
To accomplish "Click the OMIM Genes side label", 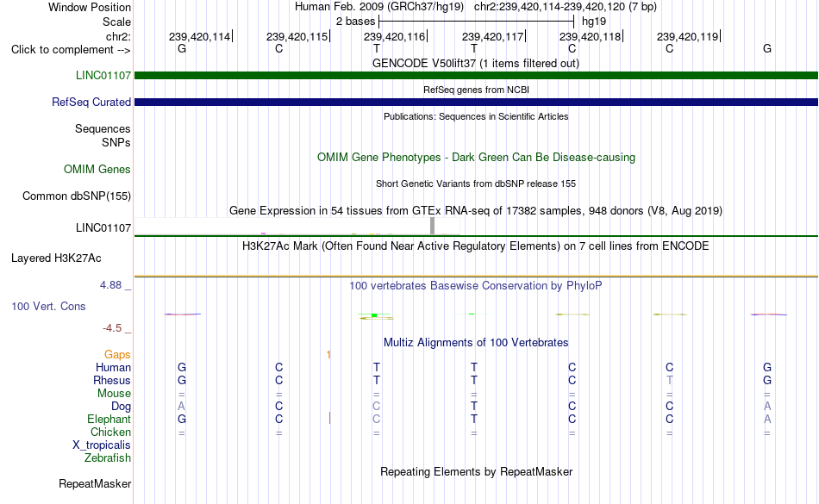I will click(97, 170).
